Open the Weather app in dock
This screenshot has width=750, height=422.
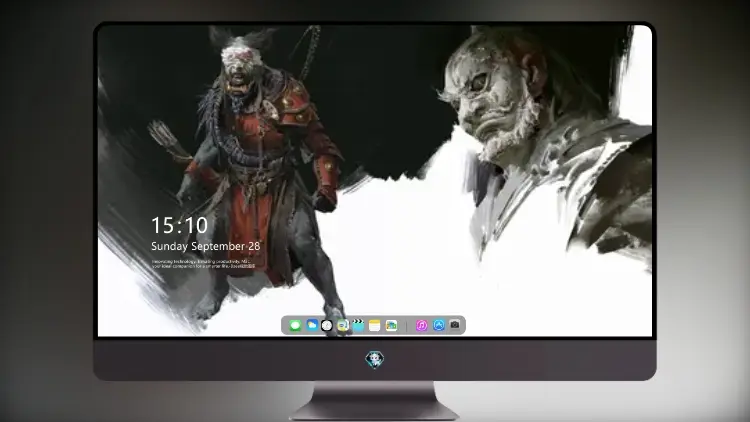click(x=311, y=326)
